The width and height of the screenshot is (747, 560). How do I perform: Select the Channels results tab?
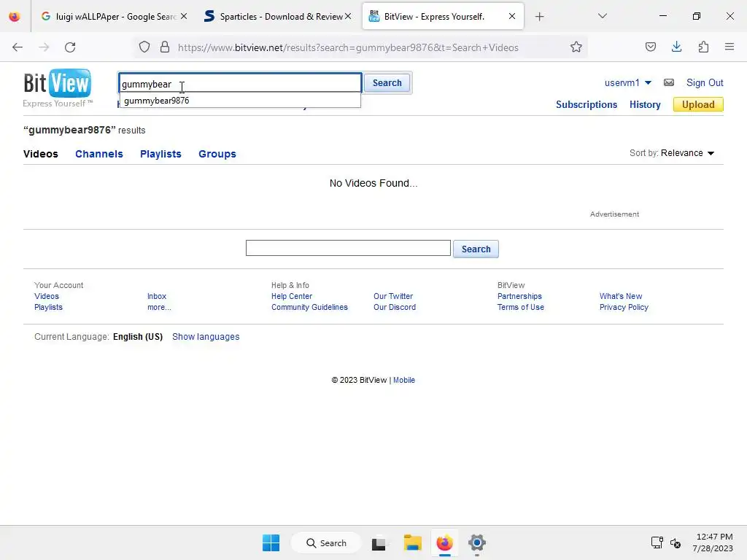tap(99, 154)
